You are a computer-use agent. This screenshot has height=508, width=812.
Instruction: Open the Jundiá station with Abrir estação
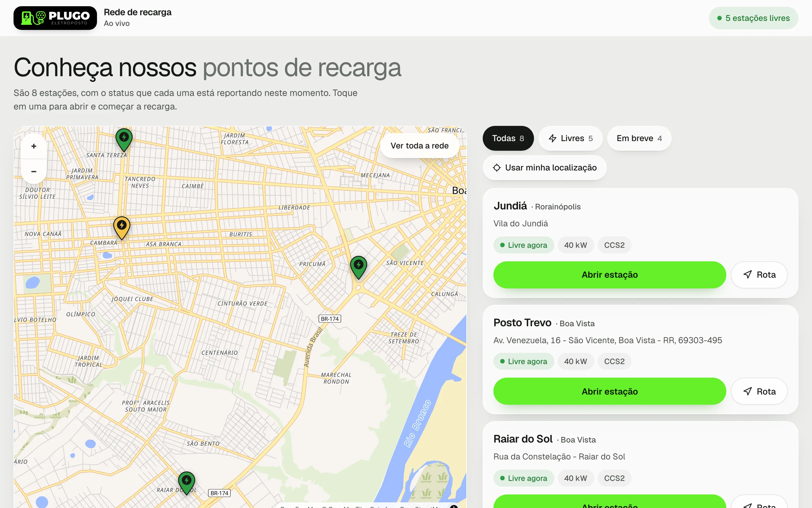610,275
